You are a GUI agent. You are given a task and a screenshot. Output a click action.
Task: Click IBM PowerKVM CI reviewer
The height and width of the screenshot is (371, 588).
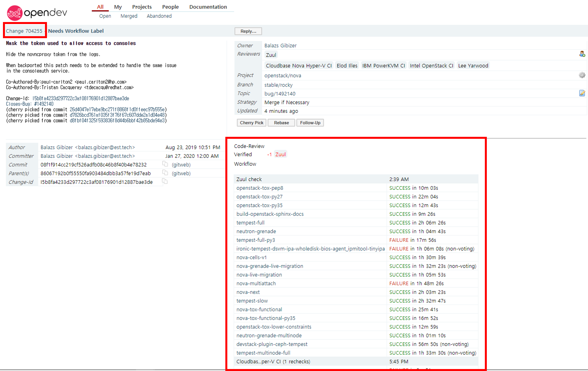pos(383,66)
